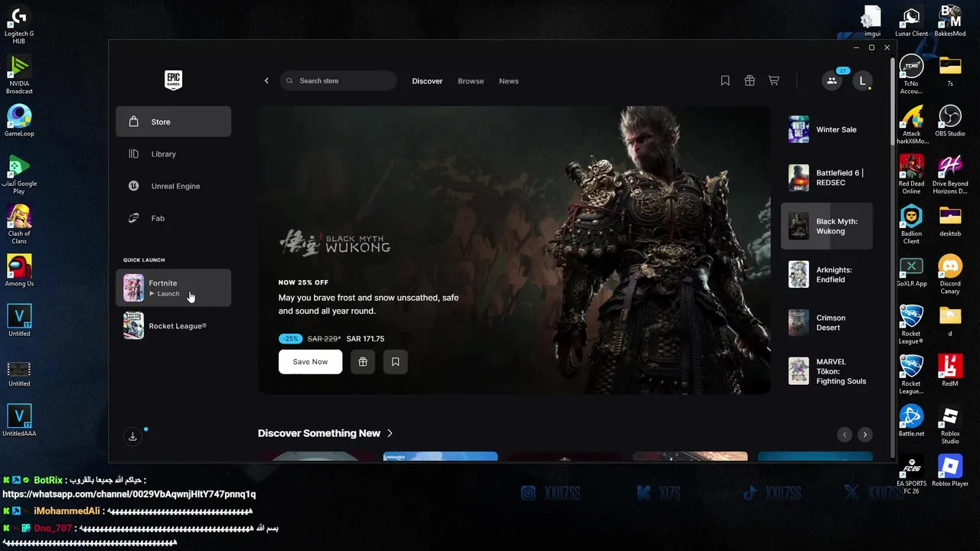This screenshot has width=980, height=551.
Task: Click the SAR 171.75 price text
Action: tap(365, 339)
